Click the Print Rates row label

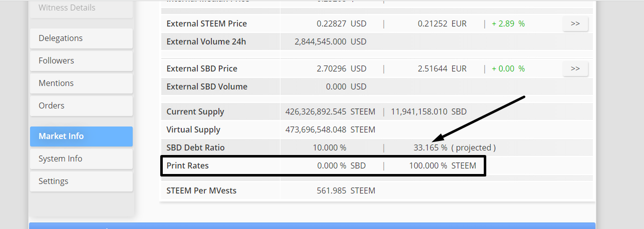[187, 165]
